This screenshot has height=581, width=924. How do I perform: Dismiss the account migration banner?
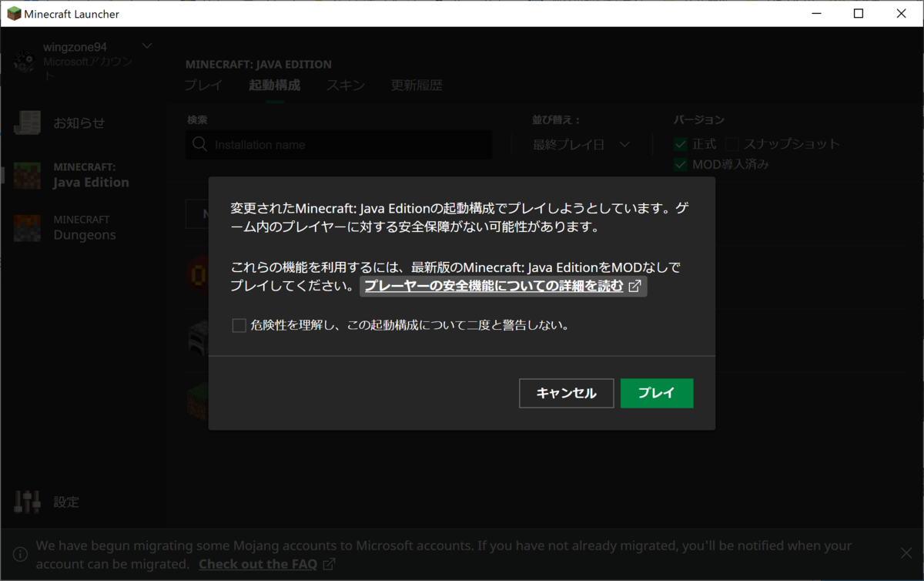[906, 552]
